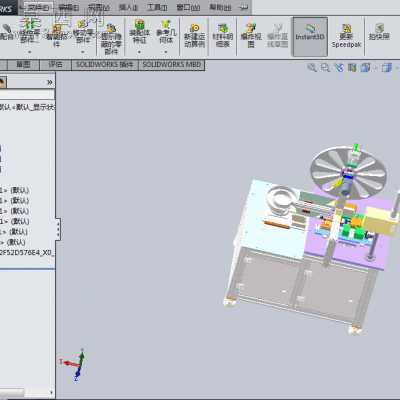Switch to the 草图 (Sketch) tab
Image resolution: width=400 pixels, height=400 pixels.
click(x=23, y=65)
